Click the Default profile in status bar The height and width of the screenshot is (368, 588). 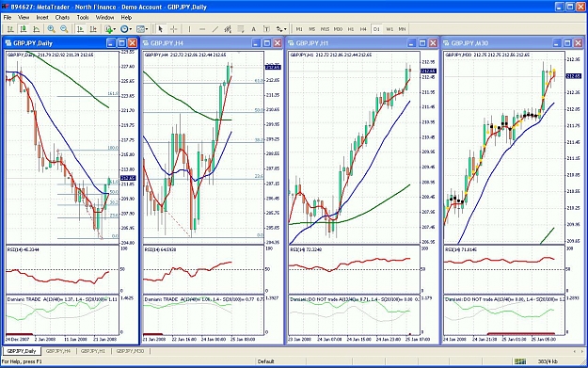(266, 361)
